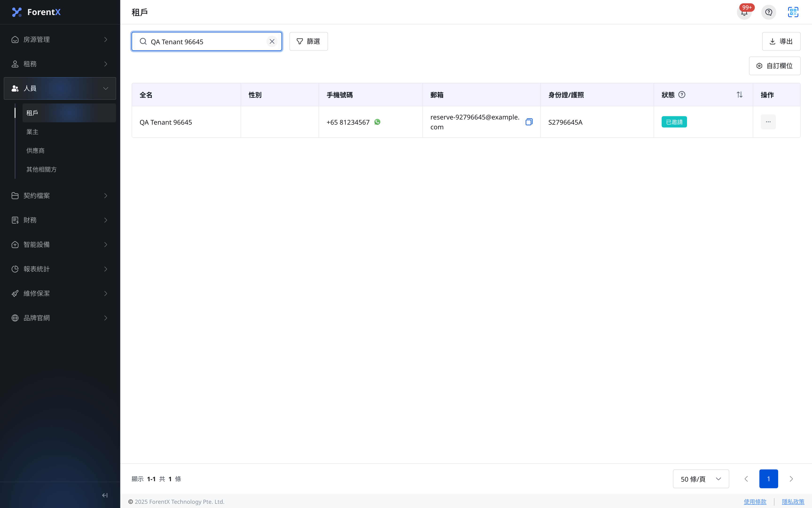
Task: Open the 篩選 filter button
Action: (x=308, y=41)
